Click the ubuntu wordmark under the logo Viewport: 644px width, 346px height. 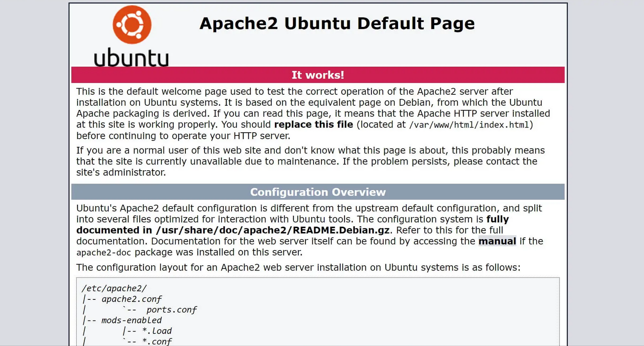tap(131, 58)
